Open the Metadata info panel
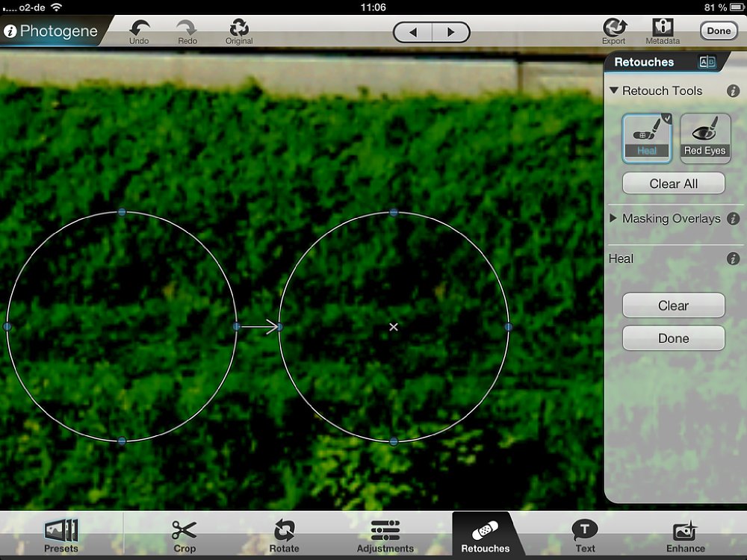Viewport: 747px width, 560px height. tap(663, 28)
